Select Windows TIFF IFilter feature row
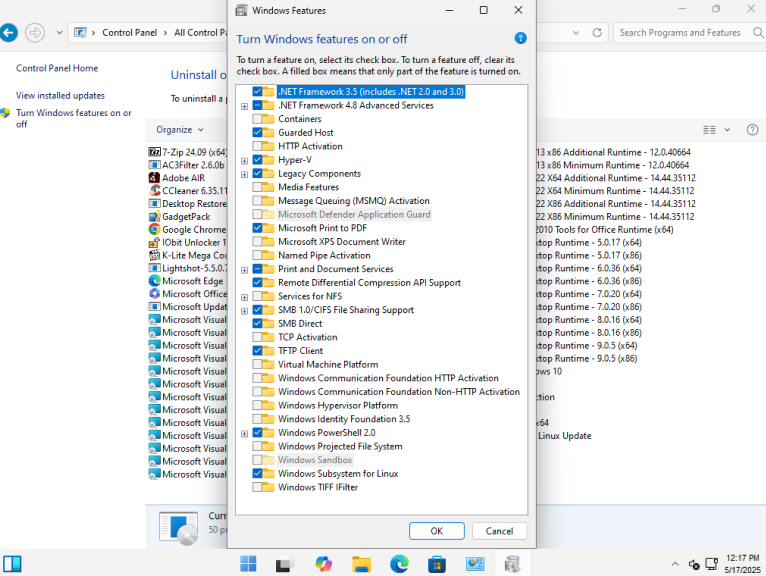766x576 pixels. (x=318, y=487)
